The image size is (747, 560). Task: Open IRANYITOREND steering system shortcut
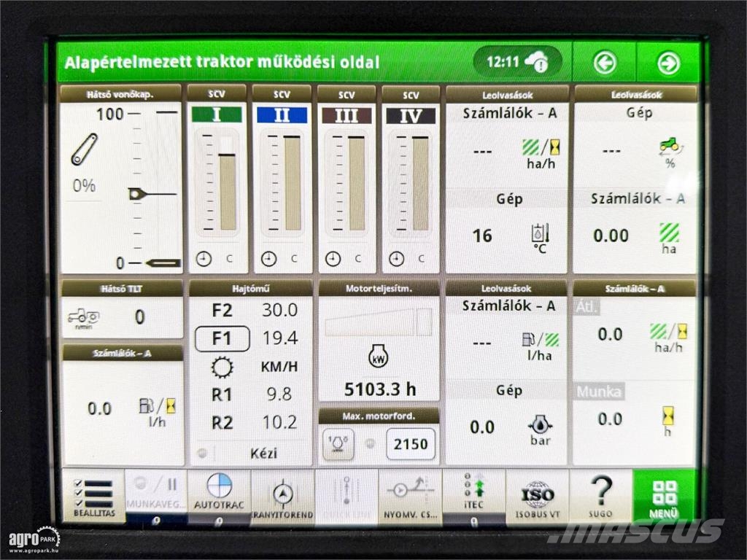(282, 497)
